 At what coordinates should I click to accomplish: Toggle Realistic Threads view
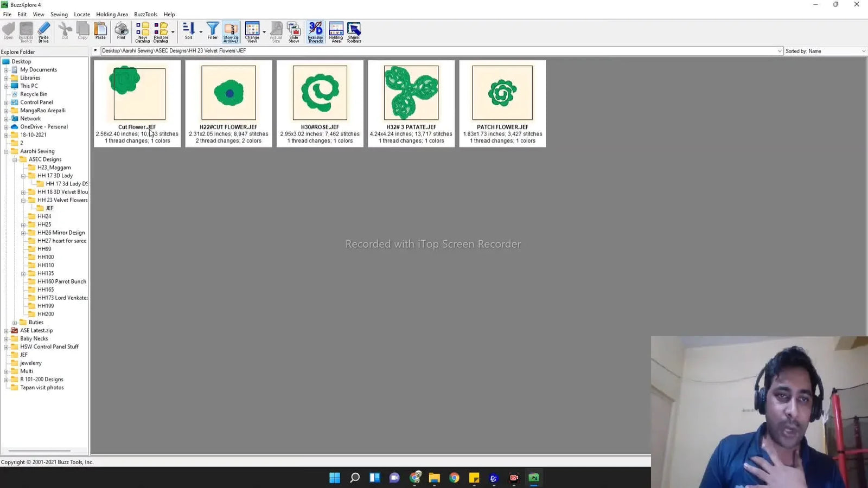tap(315, 31)
